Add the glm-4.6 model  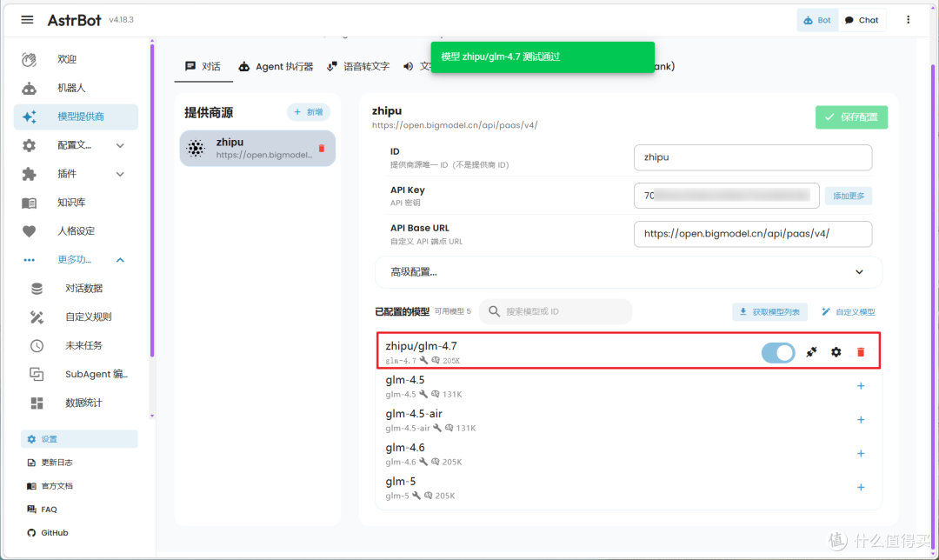point(861,454)
